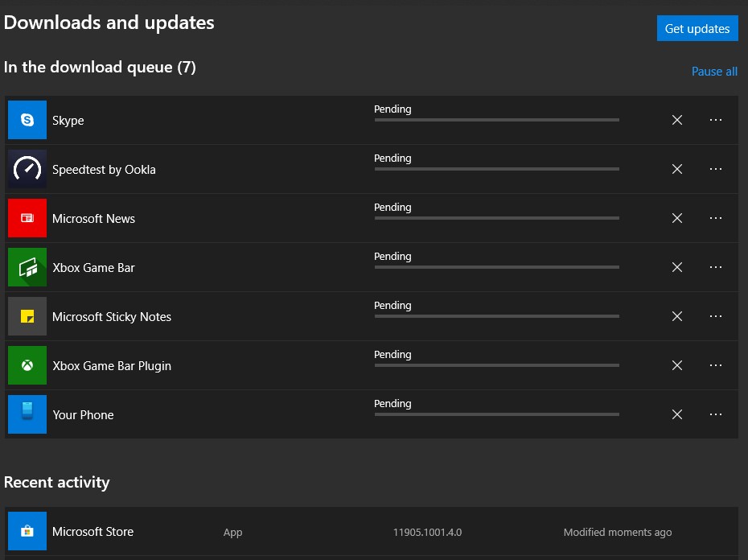Open more options for Xbox Game Bar Plugin
This screenshot has height=560, width=748.
(716, 365)
